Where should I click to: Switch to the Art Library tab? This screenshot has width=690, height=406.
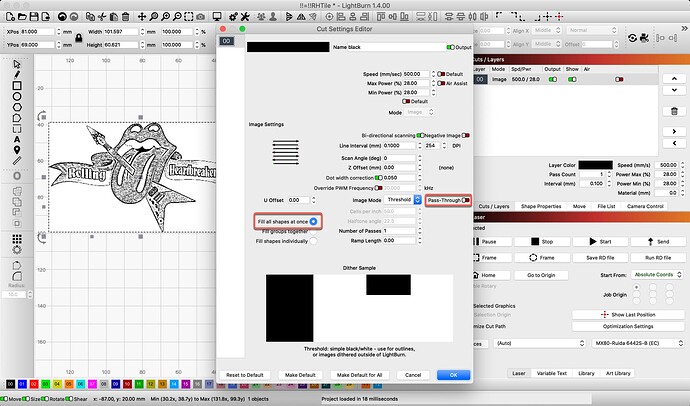pyautogui.click(x=618, y=373)
